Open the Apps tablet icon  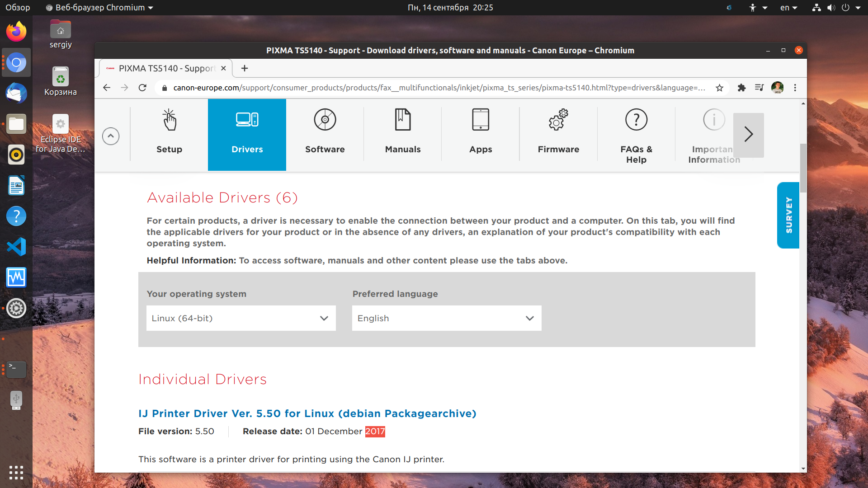(481, 120)
